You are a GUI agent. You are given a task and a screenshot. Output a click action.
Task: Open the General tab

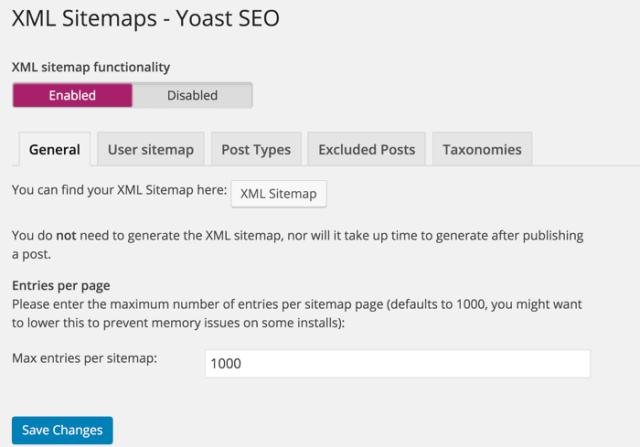pos(55,149)
